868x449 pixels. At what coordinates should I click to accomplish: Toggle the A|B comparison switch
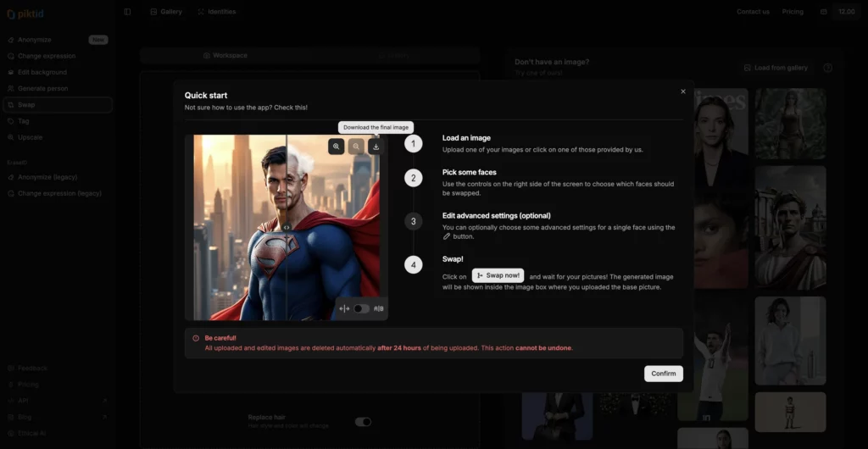[361, 308]
